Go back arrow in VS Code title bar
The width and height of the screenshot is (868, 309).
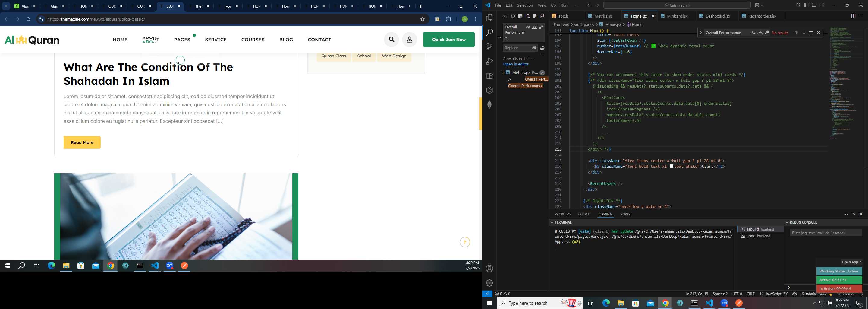coord(589,5)
